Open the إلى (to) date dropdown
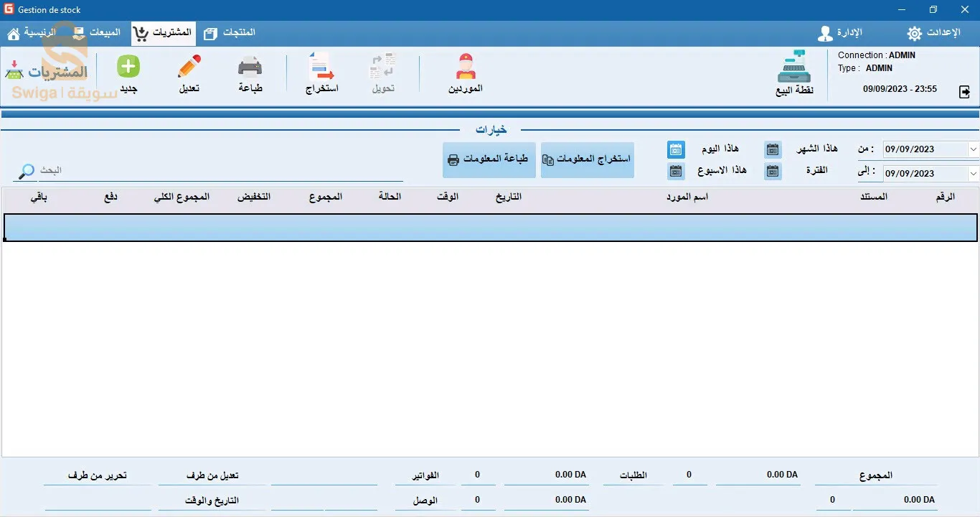Image resolution: width=980 pixels, height=517 pixels. click(x=973, y=173)
